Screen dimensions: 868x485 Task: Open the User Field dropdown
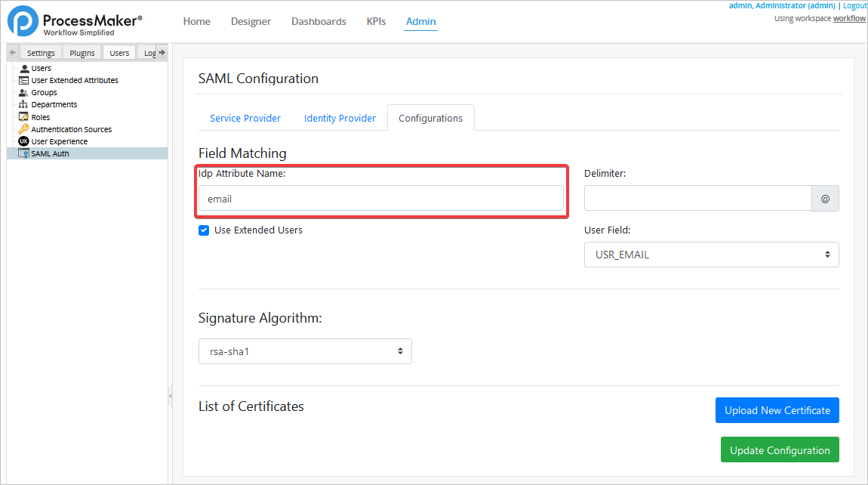coord(711,255)
